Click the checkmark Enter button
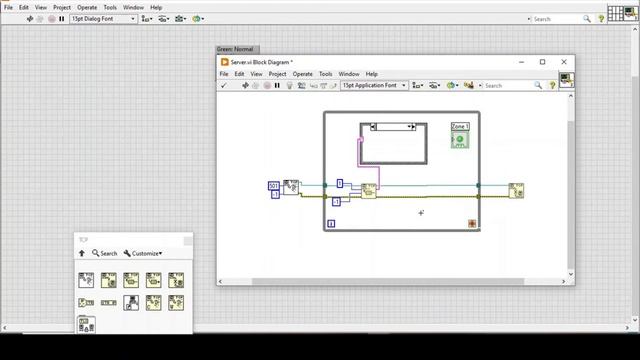Image resolution: width=640 pixels, height=360 pixels. [x=223, y=85]
